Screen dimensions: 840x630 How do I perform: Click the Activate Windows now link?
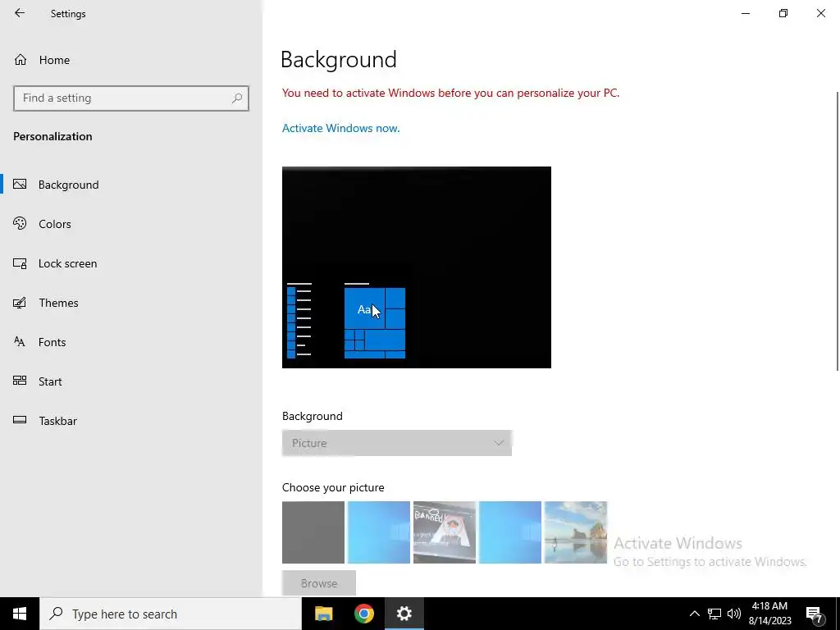(340, 128)
